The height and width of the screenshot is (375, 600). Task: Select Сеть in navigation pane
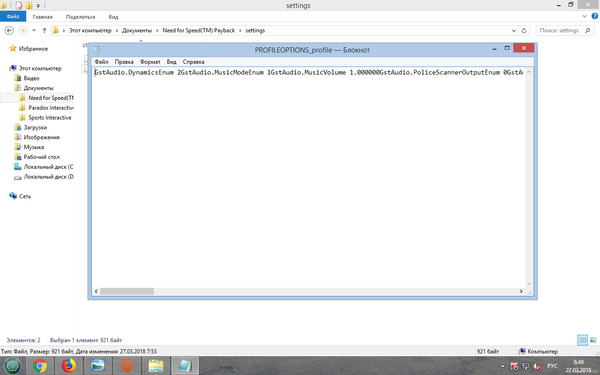click(25, 196)
